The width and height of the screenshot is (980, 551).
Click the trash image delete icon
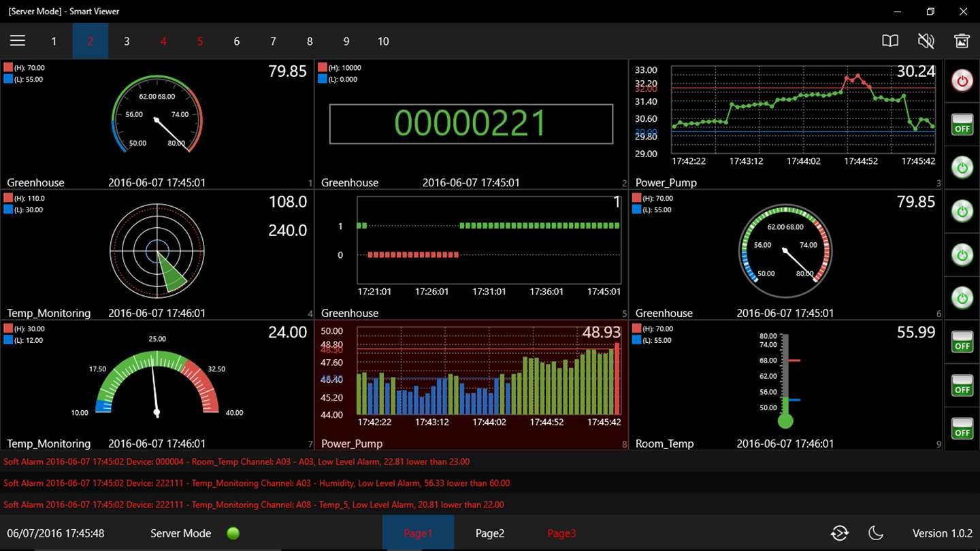point(962,41)
